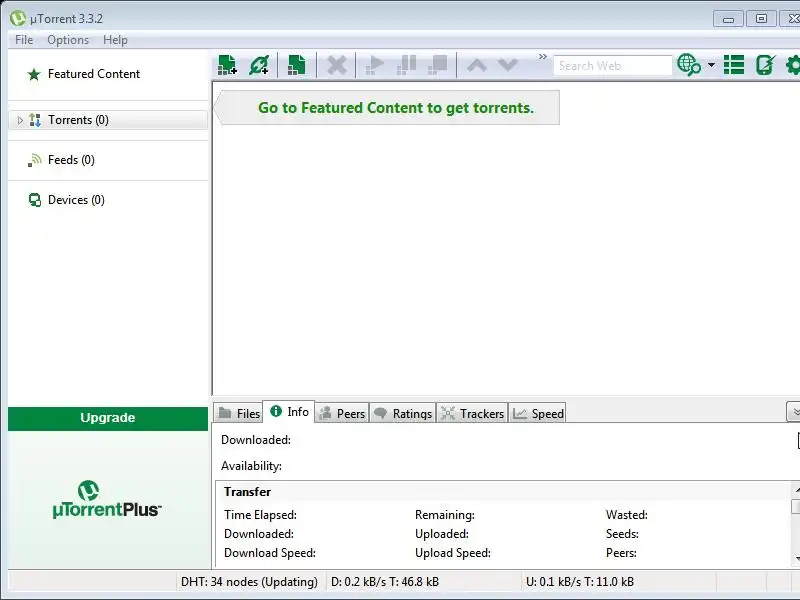Switch to the Speed tab

coord(537,413)
